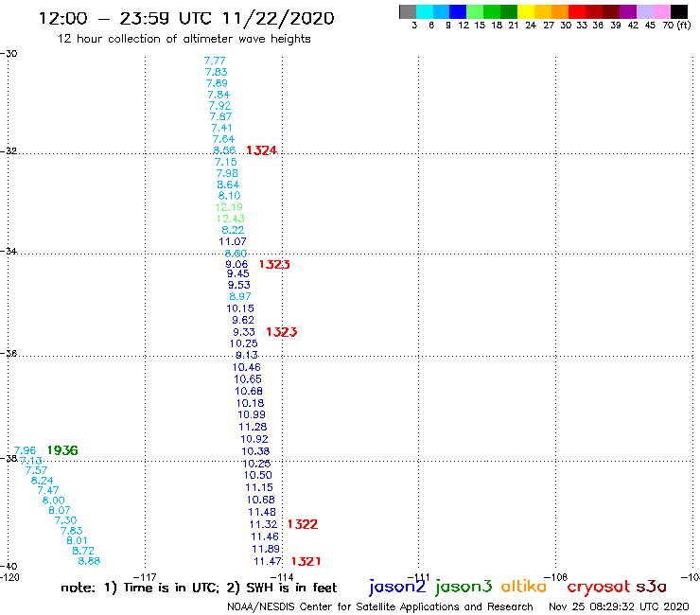Click the 9.33 wave height value
The width and height of the screenshot is (700, 615).
[x=244, y=332]
